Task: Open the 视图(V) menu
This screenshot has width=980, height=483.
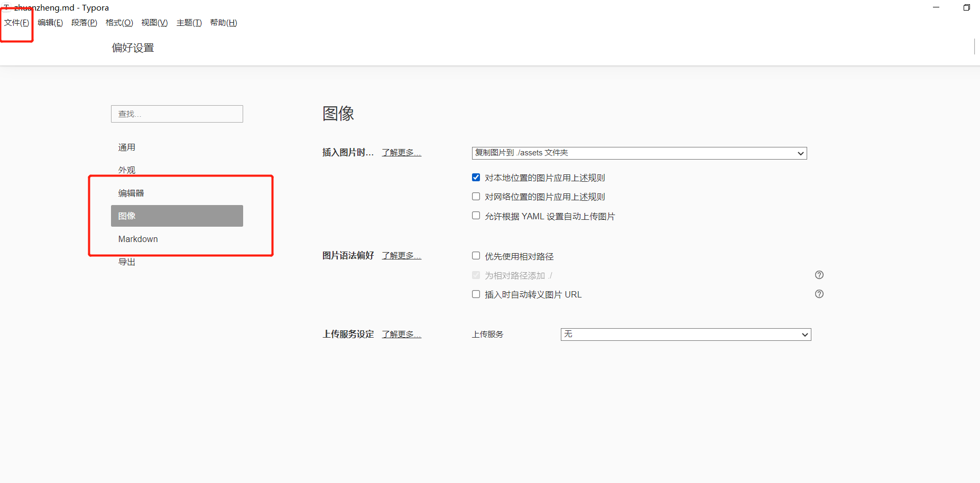Action: tap(154, 23)
